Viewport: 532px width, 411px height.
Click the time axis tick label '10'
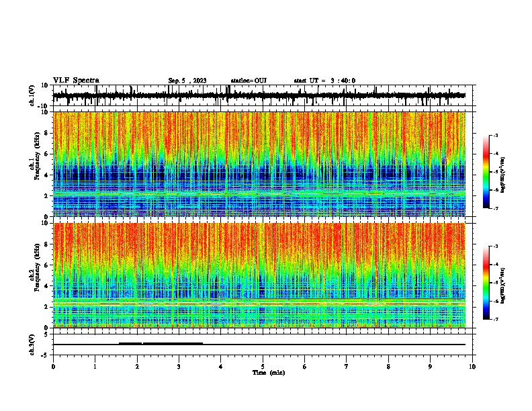coord(472,366)
